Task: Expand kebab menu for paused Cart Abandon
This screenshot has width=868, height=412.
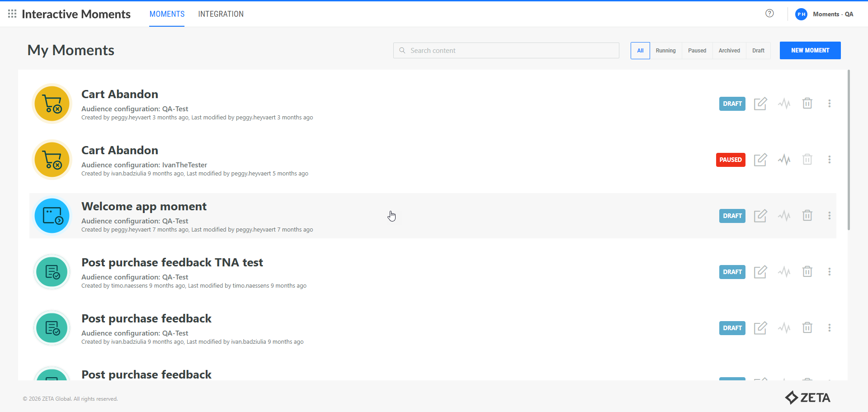Action: [x=829, y=160]
